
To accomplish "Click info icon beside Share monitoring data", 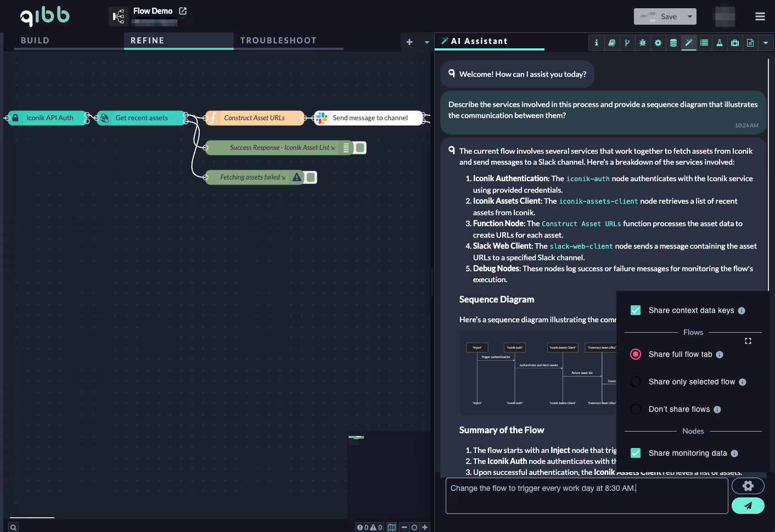I will coord(734,453).
